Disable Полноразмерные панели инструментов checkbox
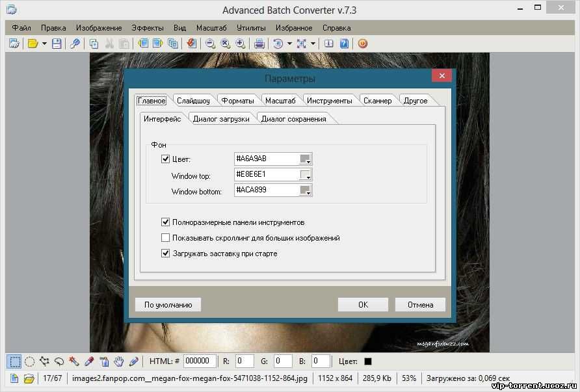 coord(165,222)
